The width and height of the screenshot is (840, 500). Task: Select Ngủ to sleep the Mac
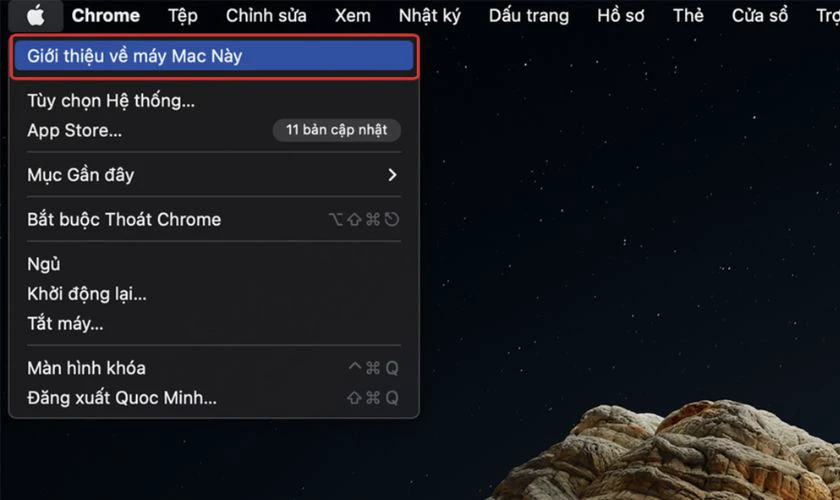coord(214,264)
